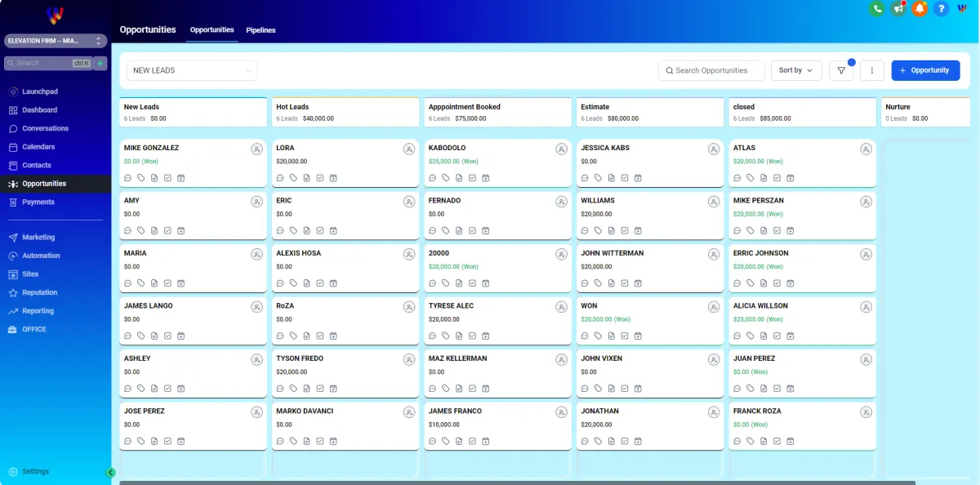
Task: Click assign-user icon on MARIA card
Action: (257, 255)
